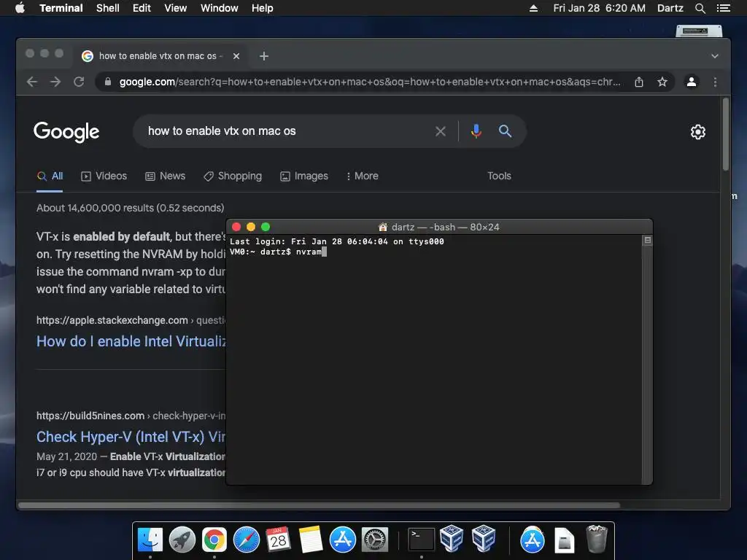
Task: Share this page via the share icon
Action: [x=639, y=82]
